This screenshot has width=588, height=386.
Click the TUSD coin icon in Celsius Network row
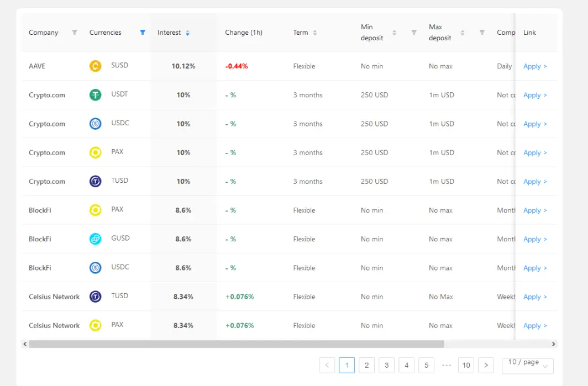tap(95, 297)
